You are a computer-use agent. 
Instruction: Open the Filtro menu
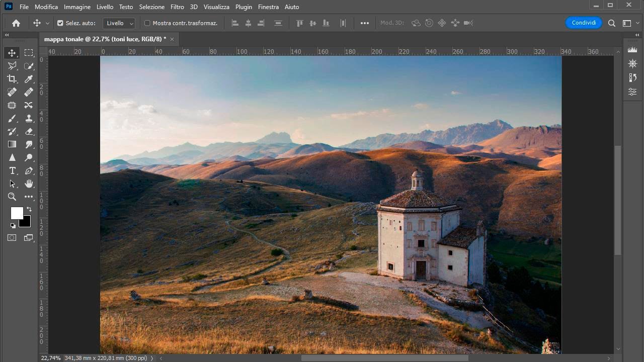[x=177, y=7]
